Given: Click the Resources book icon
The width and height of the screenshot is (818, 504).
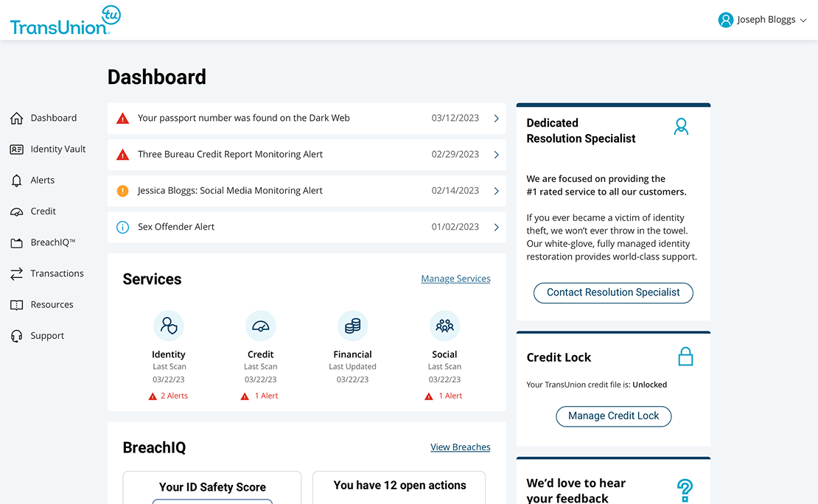Looking at the screenshot, I should tap(17, 305).
